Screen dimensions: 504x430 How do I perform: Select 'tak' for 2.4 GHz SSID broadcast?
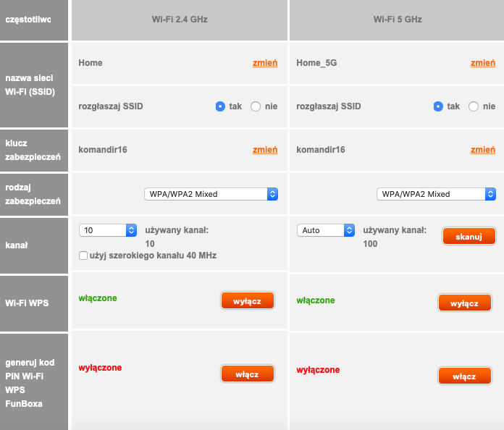(220, 106)
